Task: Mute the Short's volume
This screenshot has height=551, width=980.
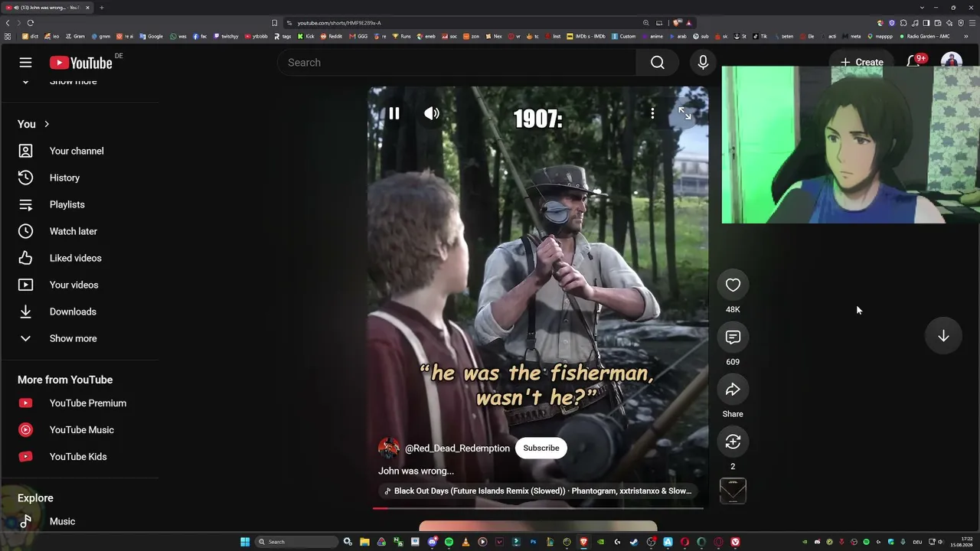Action: tap(432, 113)
